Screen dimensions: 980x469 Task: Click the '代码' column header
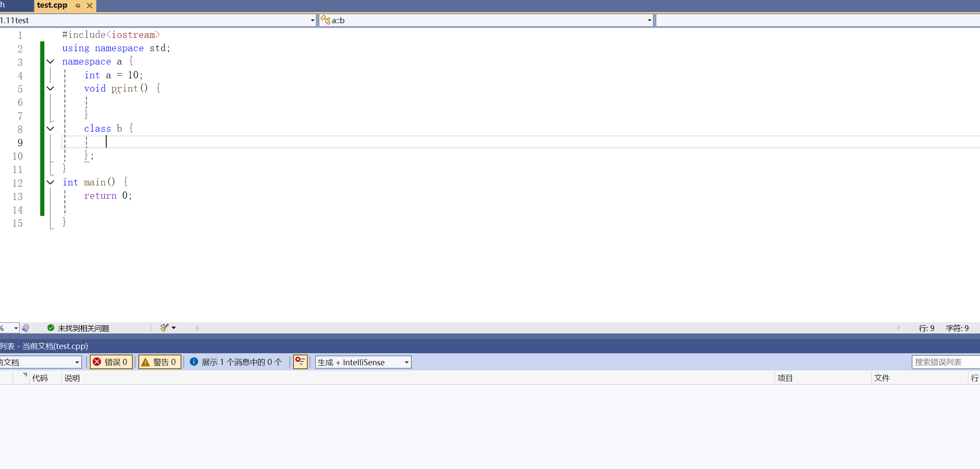coord(40,378)
